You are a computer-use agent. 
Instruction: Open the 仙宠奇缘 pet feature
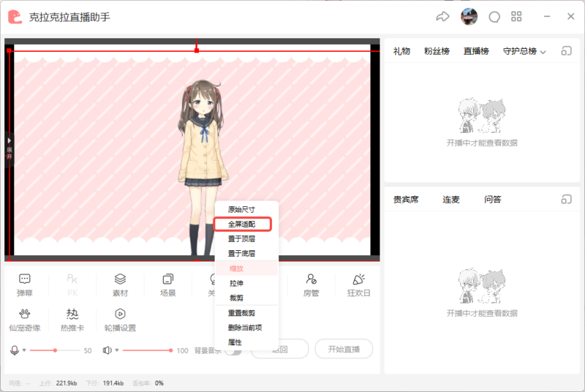click(25, 320)
